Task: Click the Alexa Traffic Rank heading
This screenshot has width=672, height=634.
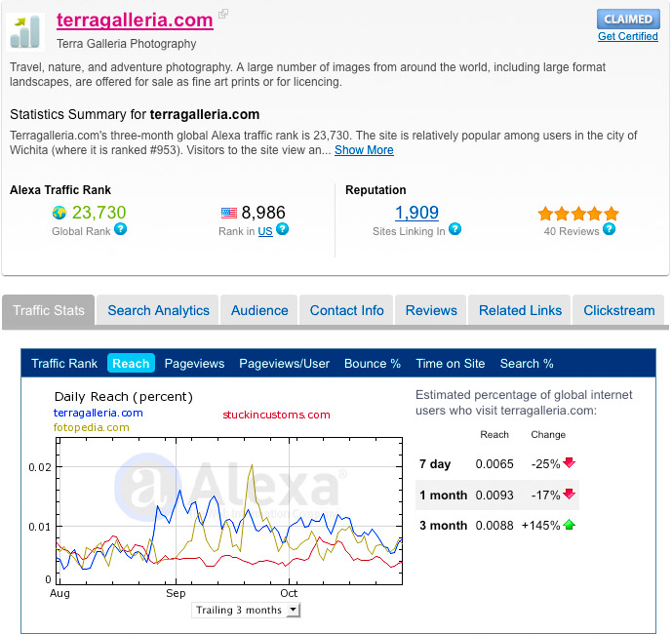Action: click(60, 190)
